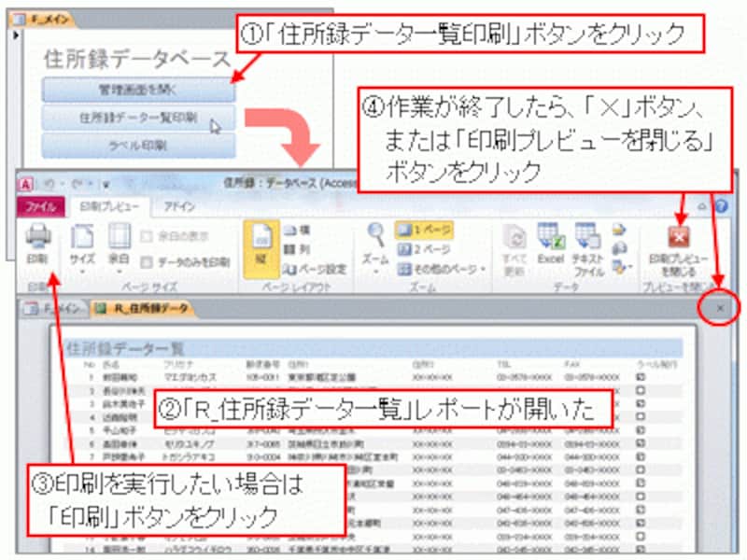
Task: Enable the データのみを印刷 checkbox
Action: point(148,262)
